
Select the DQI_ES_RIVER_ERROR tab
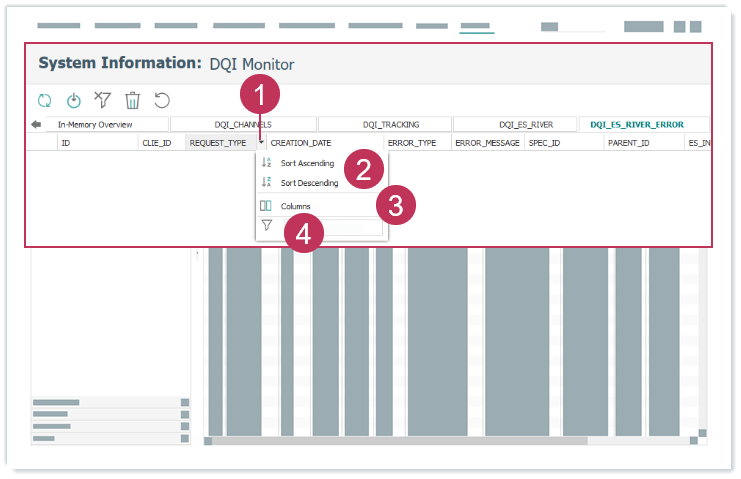(637, 125)
